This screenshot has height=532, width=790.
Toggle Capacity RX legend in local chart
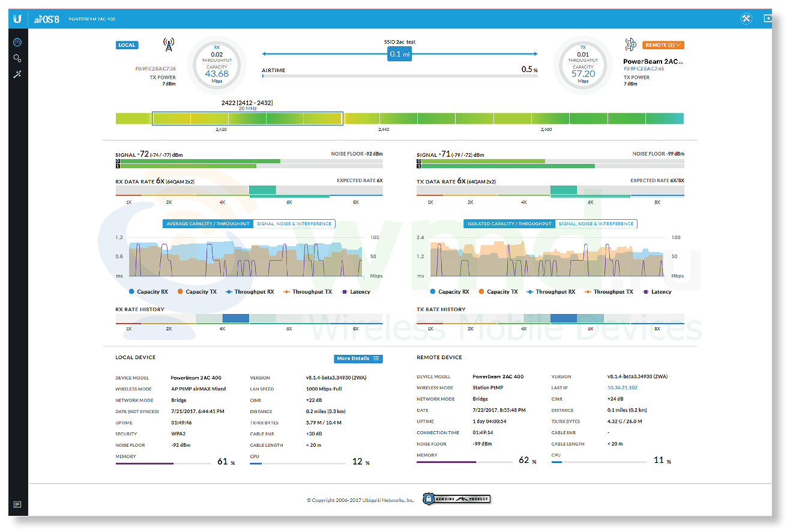(x=148, y=292)
